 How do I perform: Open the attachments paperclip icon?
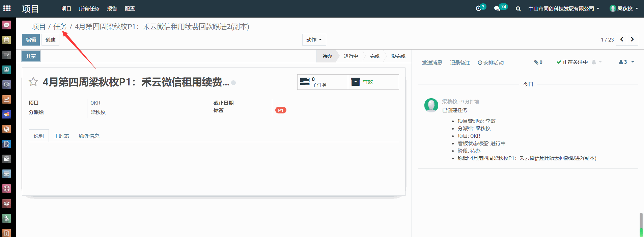click(538, 62)
